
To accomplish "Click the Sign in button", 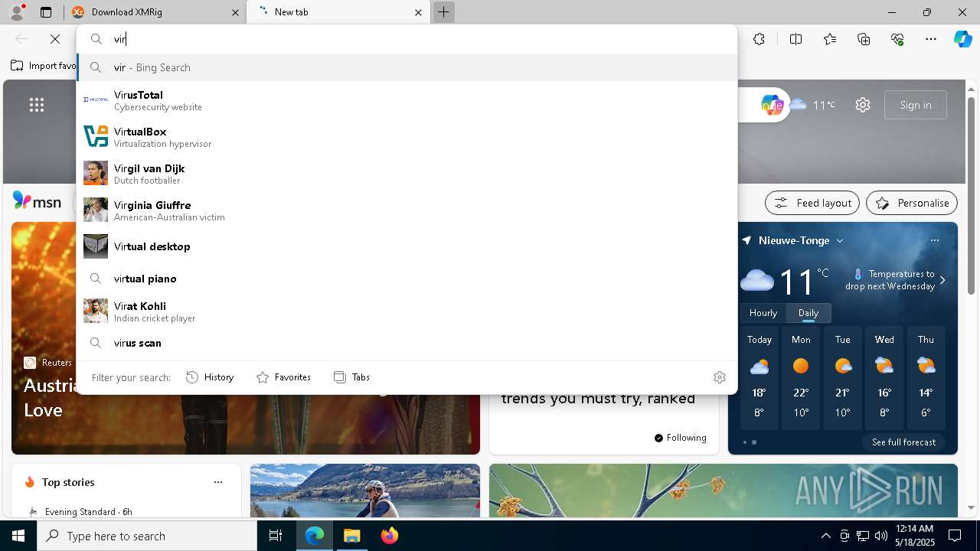I will click(x=916, y=105).
